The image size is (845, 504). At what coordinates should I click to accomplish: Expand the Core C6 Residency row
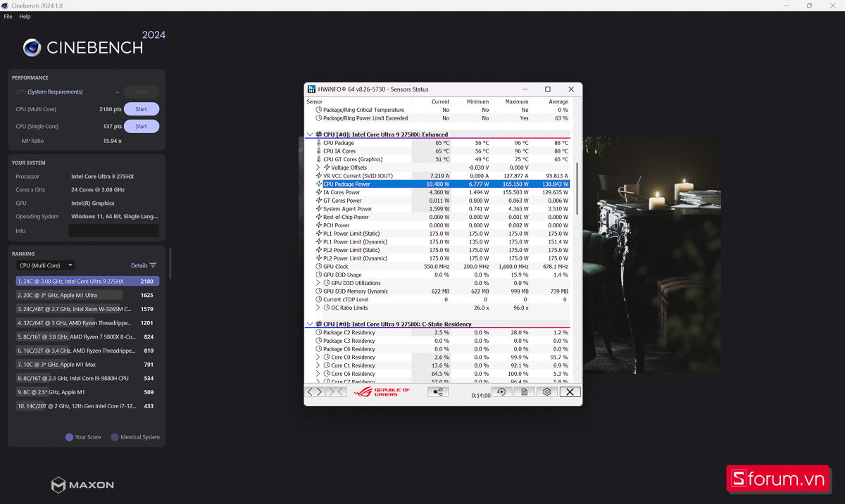(318, 374)
